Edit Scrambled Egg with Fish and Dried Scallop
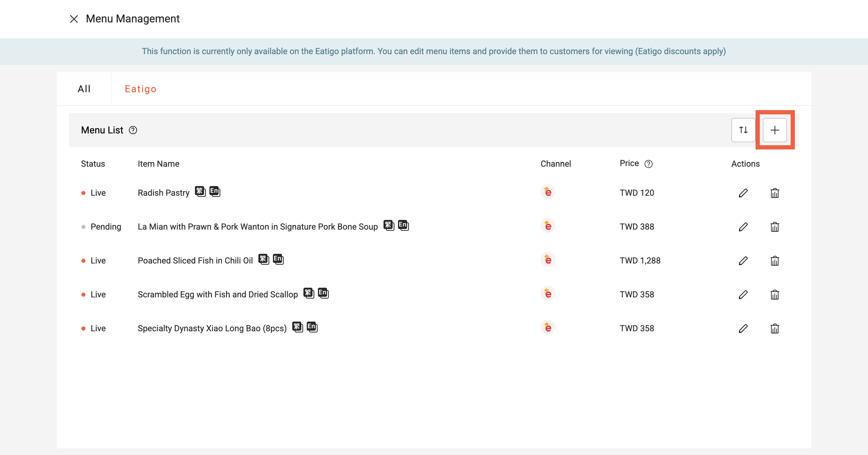The height and width of the screenshot is (455, 868). pos(743,294)
